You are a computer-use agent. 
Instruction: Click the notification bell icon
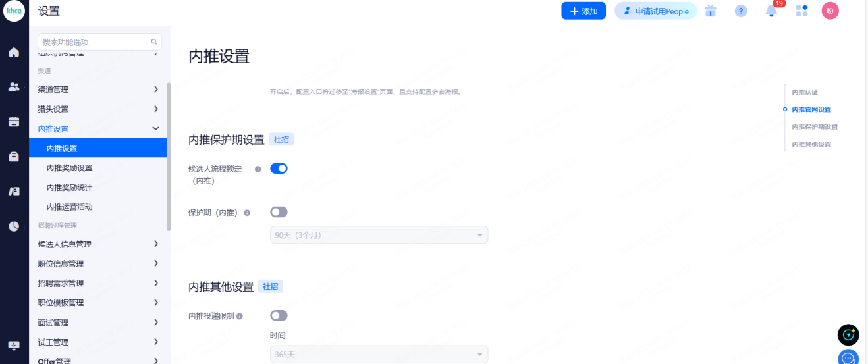click(771, 11)
